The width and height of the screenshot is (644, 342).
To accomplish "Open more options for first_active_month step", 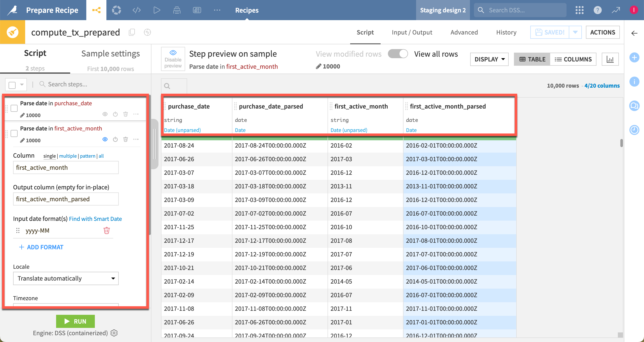I will click(136, 139).
